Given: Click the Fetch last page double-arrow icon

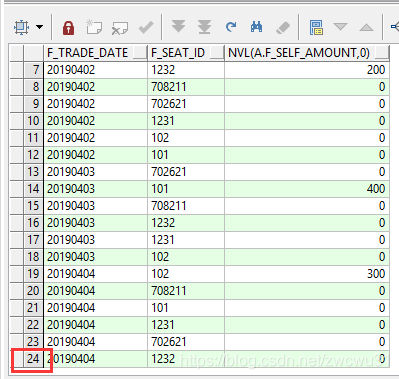Looking at the screenshot, I should (204, 27).
